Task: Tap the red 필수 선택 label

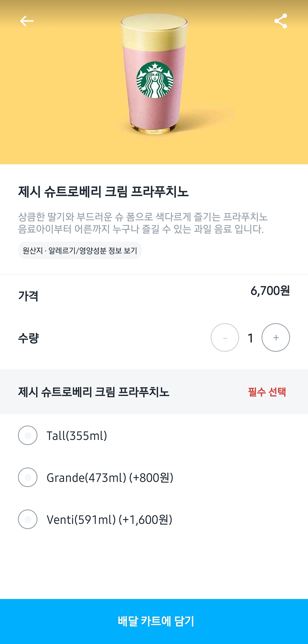Action: [x=267, y=392]
